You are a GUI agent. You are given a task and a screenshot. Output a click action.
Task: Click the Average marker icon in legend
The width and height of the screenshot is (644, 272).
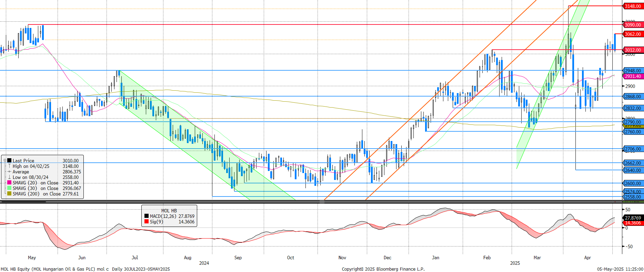pos(9,172)
